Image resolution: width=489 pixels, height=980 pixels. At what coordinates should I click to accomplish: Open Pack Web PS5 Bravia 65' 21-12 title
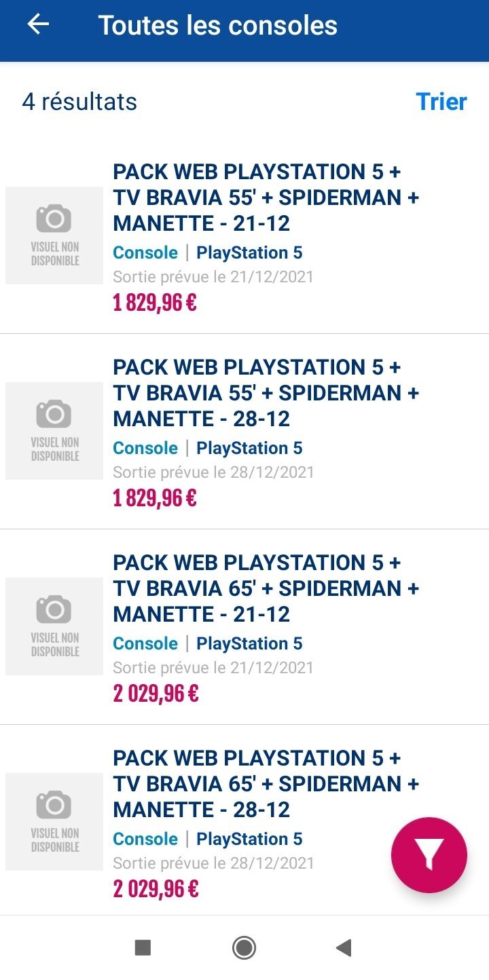(x=266, y=588)
